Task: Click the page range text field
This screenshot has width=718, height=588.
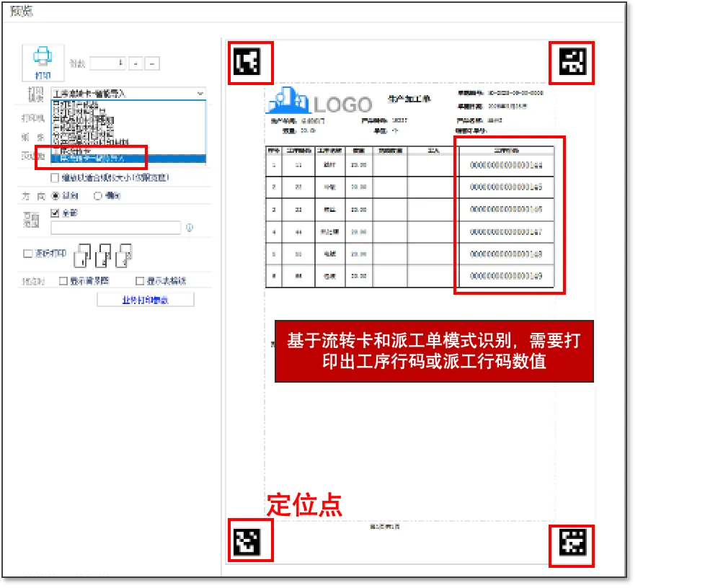Action: point(116,228)
